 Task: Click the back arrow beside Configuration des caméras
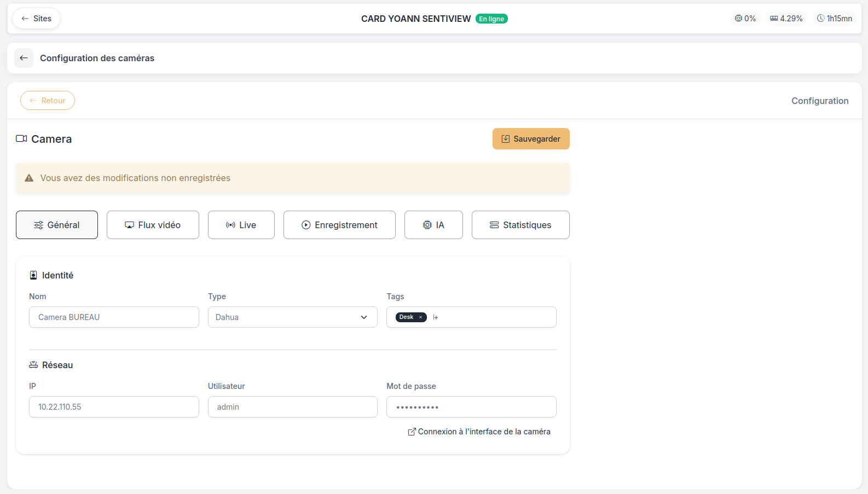click(x=24, y=58)
